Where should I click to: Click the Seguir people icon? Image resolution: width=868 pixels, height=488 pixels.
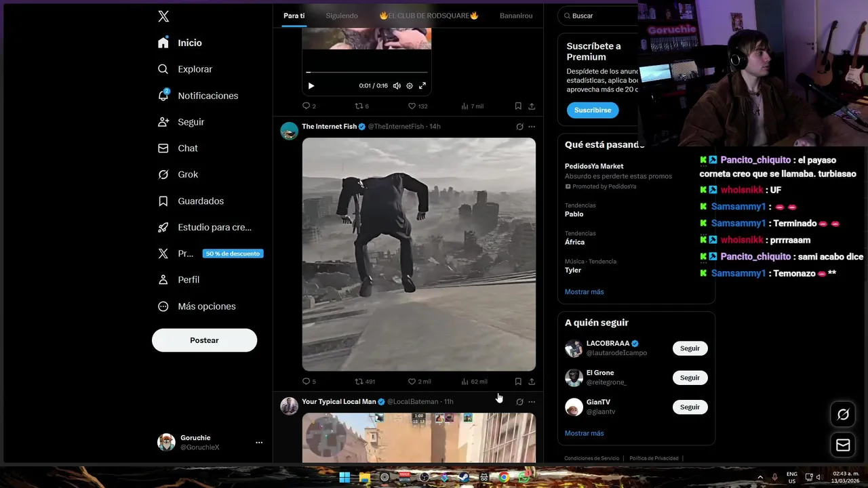click(x=163, y=122)
